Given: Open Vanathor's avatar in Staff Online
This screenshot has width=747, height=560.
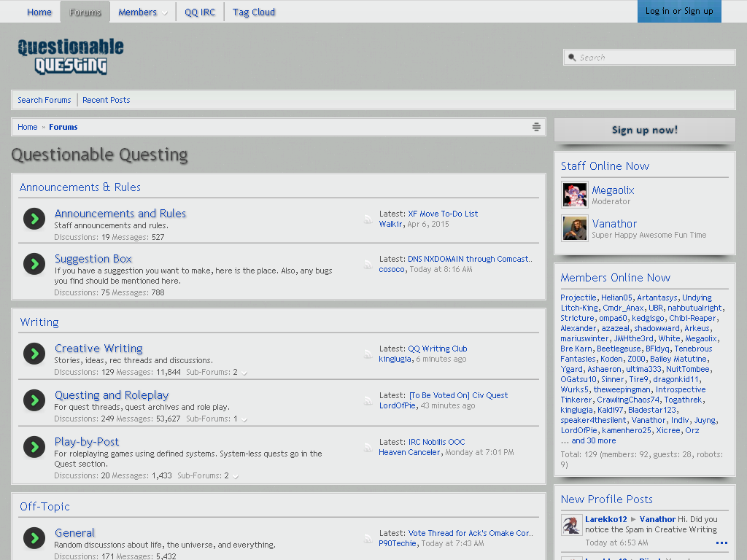Looking at the screenshot, I should tap(575, 228).
